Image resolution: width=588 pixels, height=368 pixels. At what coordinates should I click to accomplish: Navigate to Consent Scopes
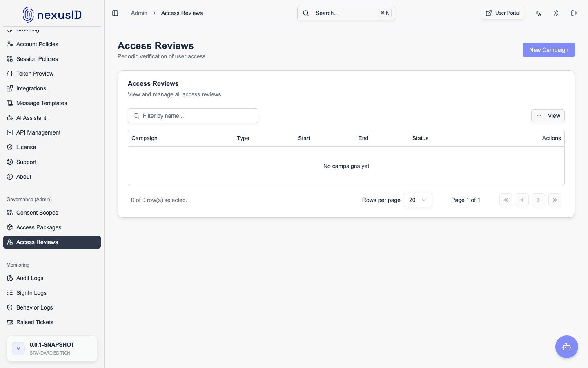pyautogui.click(x=52, y=213)
